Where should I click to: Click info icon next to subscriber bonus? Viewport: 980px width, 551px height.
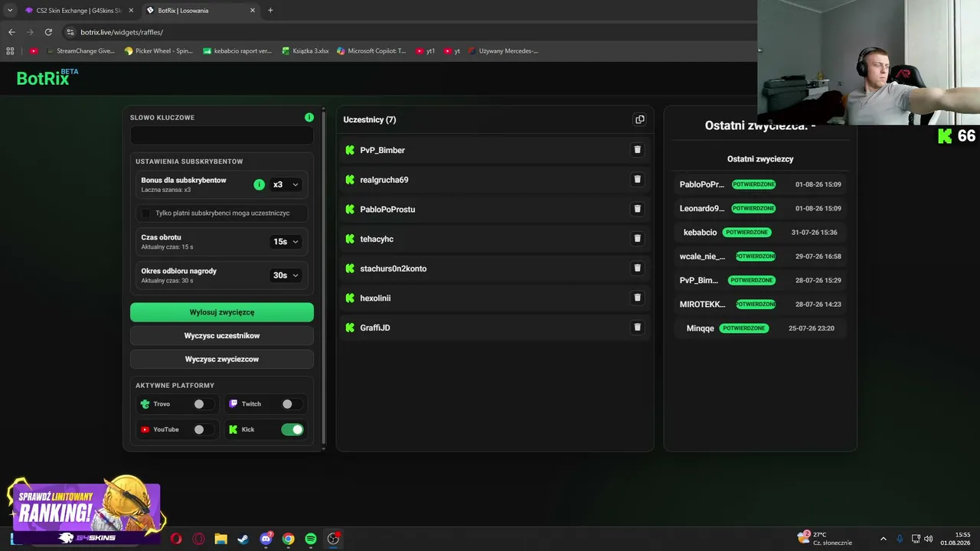click(x=259, y=184)
